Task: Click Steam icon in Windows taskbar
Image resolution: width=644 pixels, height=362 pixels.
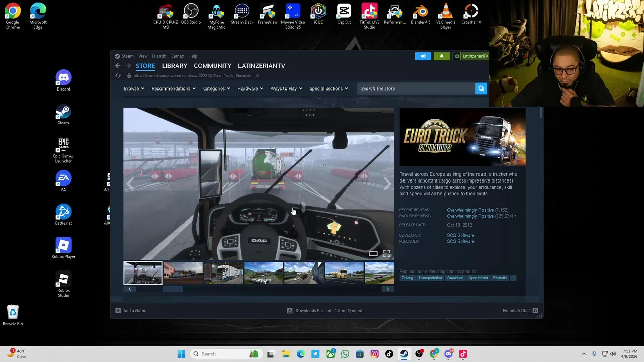Action: pyautogui.click(x=404, y=354)
